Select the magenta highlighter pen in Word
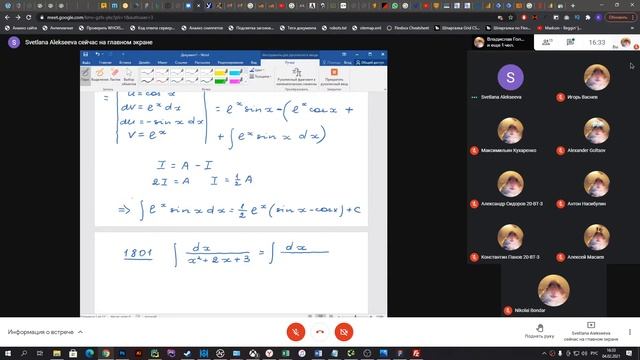Viewport: 640px width, 360px height. [x=236, y=81]
